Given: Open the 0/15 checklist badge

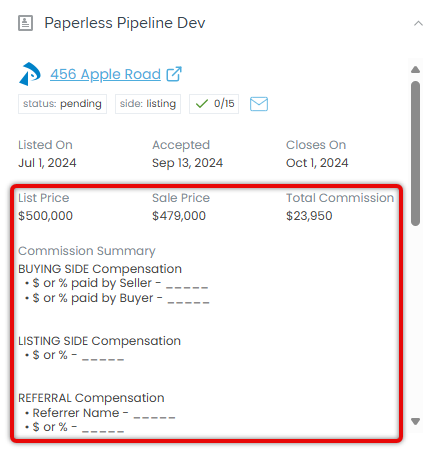Looking at the screenshot, I should 214,104.
